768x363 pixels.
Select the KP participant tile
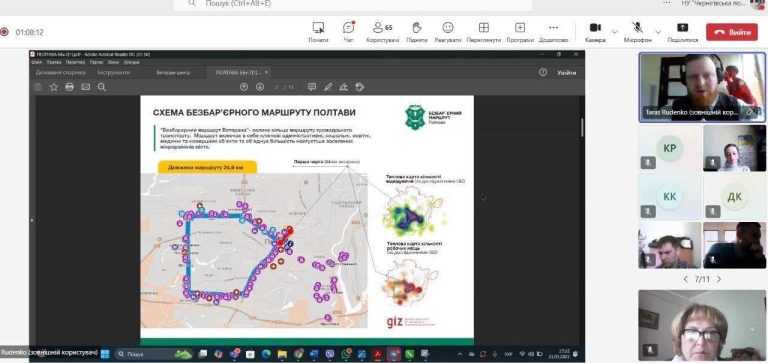670,148
